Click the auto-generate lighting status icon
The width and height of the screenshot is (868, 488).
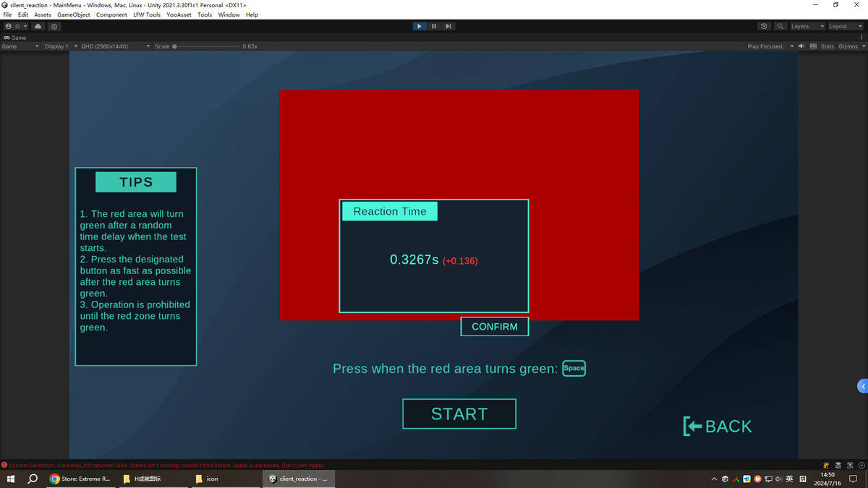pos(850,465)
